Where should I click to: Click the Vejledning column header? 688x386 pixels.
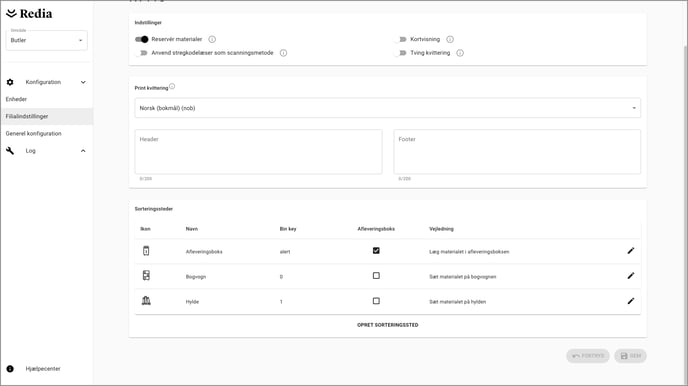(x=441, y=229)
